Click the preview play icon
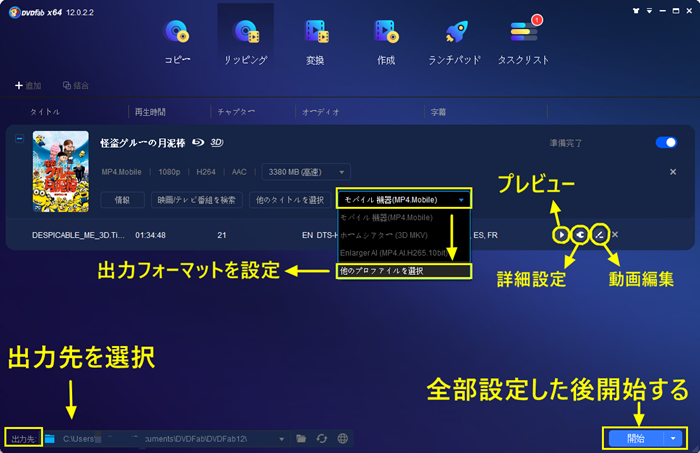700x453 pixels. [x=562, y=234]
